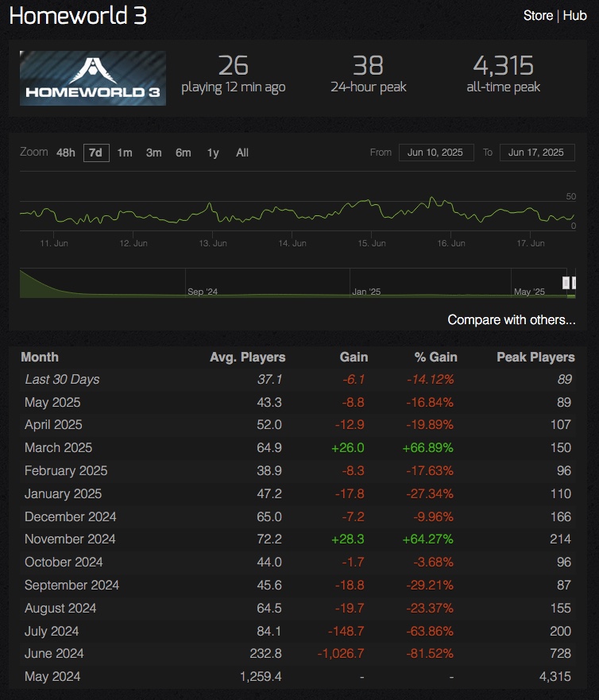Click the 1,259.4 average players cell
599x700 pixels.
(x=261, y=677)
